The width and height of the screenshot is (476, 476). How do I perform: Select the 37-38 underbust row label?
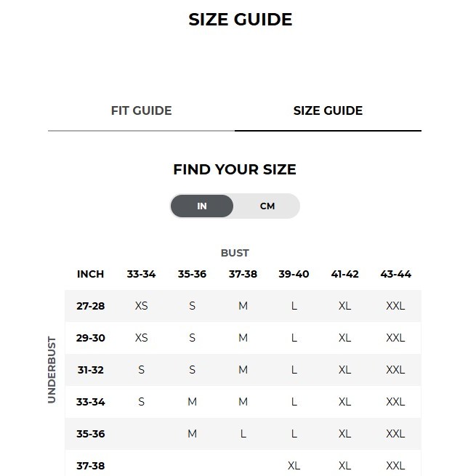pyautogui.click(x=90, y=466)
